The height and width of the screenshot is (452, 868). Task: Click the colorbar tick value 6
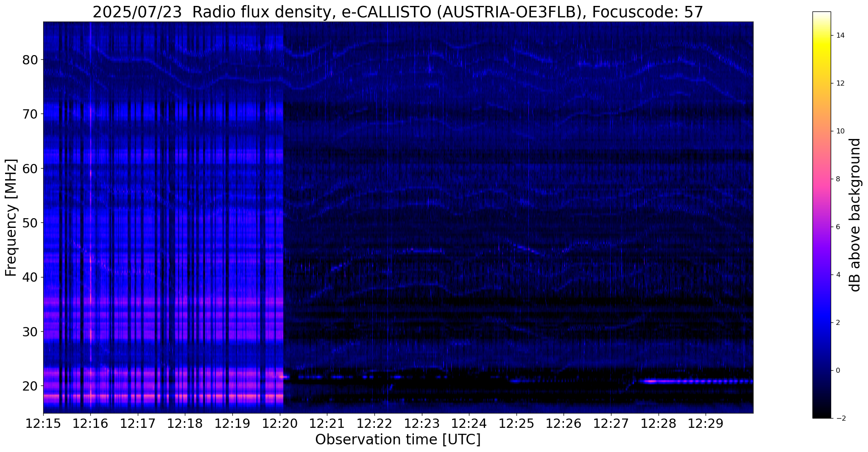[837, 227]
